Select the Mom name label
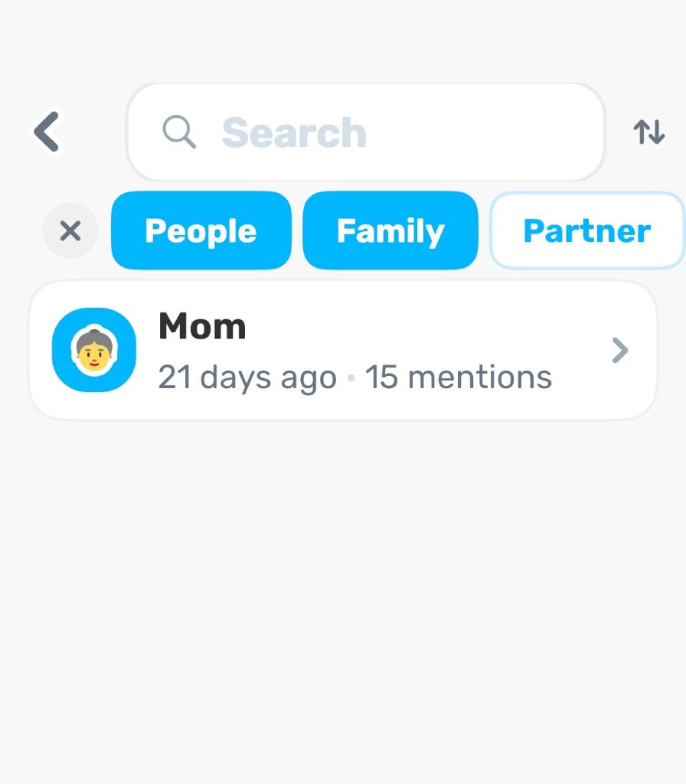686x784 pixels. [x=202, y=326]
